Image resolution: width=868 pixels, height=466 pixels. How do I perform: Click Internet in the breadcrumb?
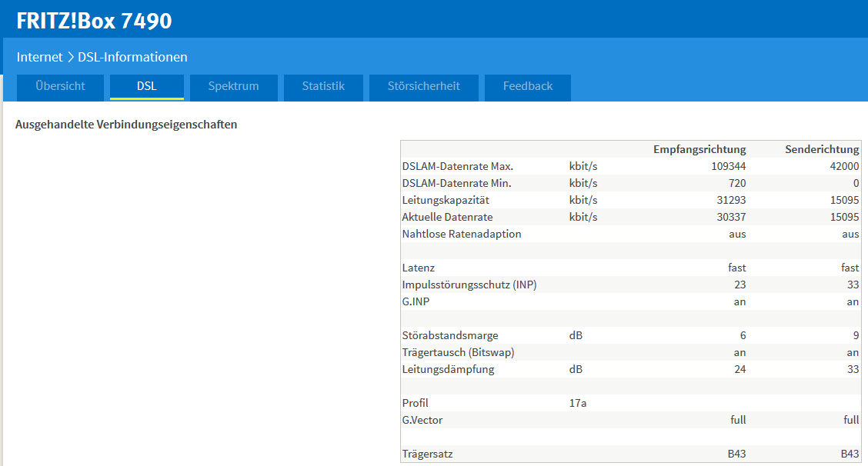tap(39, 57)
